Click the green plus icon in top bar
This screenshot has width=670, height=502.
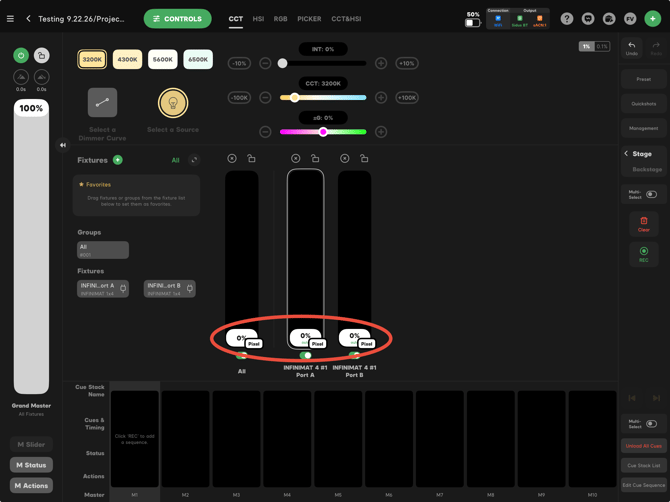(x=652, y=19)
